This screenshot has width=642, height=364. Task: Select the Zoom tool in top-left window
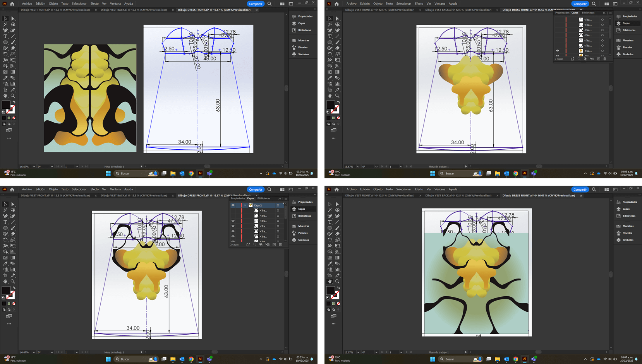pyautogui.click(x=13, y=96)
